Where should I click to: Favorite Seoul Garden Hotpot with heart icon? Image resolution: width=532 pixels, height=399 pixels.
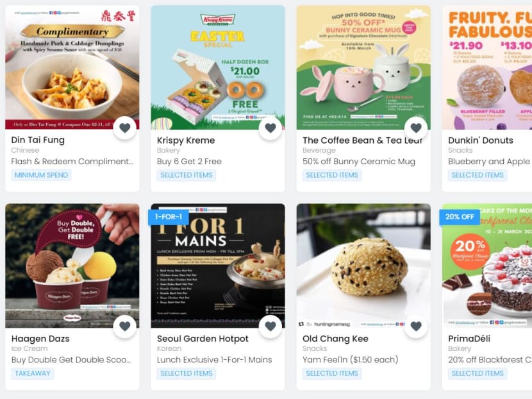[270, 327]
